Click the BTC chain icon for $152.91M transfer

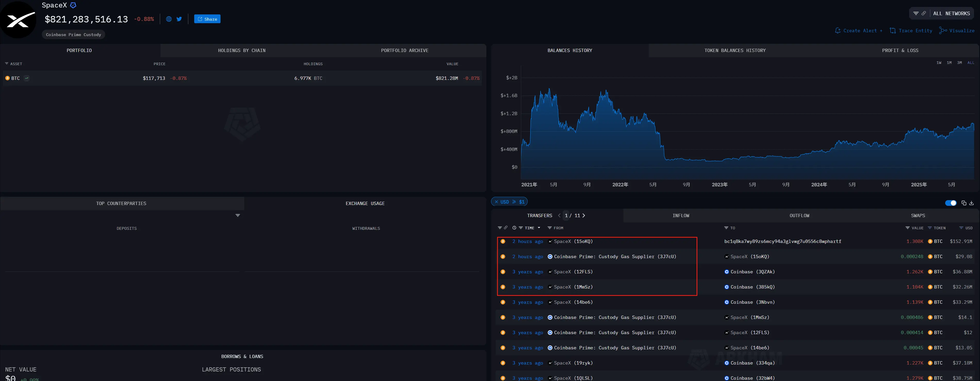(503, 242)
